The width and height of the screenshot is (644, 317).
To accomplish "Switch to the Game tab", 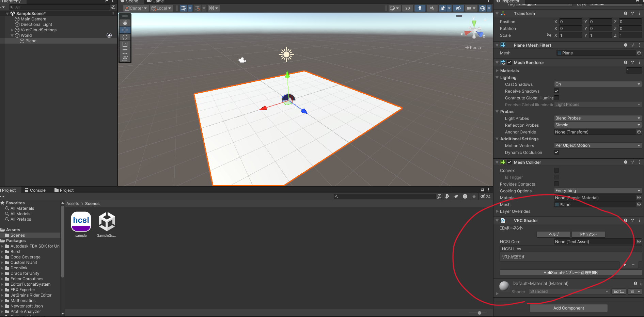I will [155, 1].
